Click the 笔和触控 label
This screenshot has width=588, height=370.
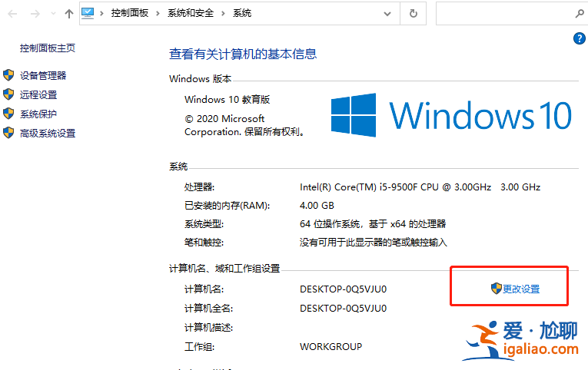(x=204, y=243)
